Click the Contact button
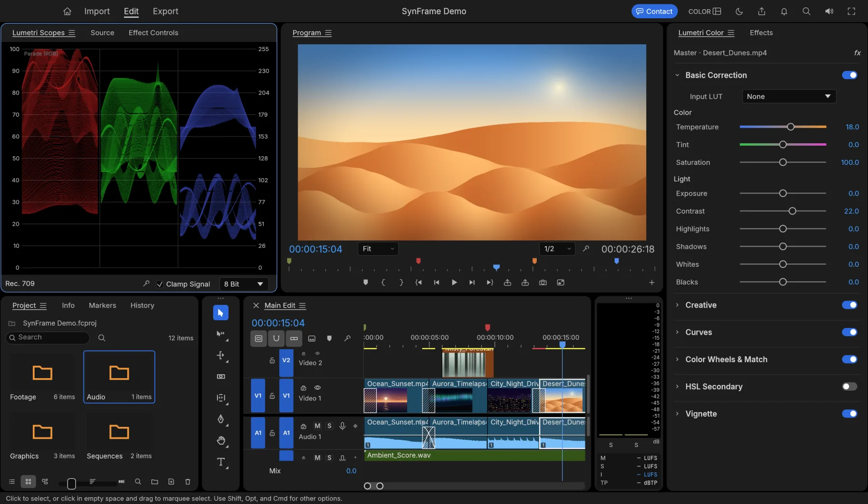Image resolution: width=868 pixels, height=504 pixels. pos(654,11)
